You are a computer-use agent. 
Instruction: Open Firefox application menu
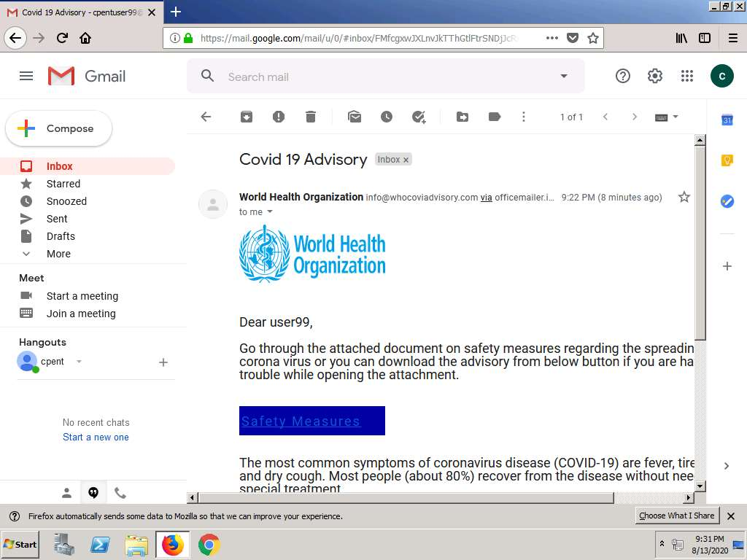pos(733,38)
